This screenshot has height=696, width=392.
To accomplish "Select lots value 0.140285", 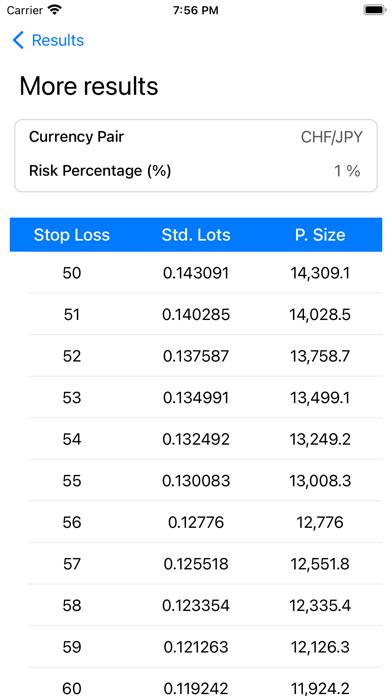I will point(196,315).
